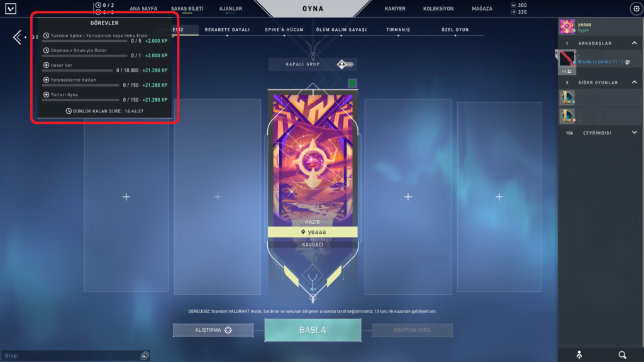Click yeaaa profile avatar icon

[x=567, y=26]
